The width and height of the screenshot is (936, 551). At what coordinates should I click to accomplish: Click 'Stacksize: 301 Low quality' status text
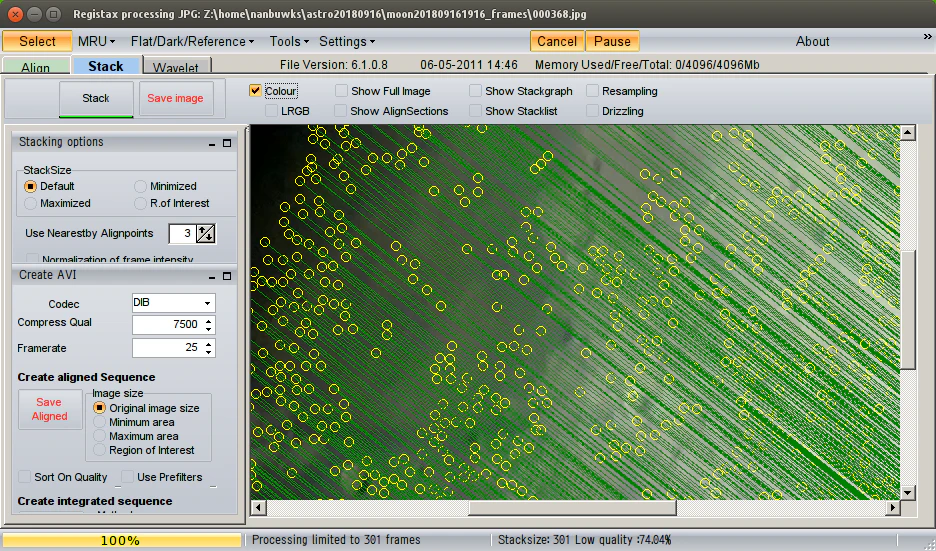point(584,540)
